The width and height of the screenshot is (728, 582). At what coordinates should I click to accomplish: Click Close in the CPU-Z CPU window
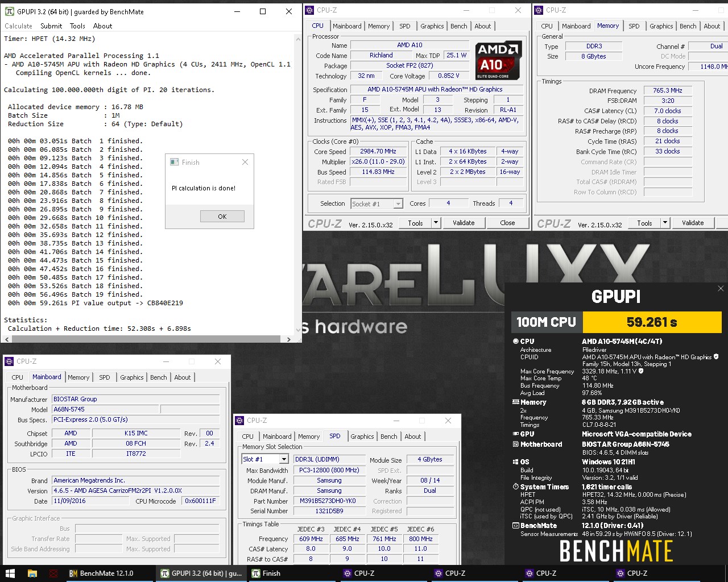click(507, 223)
